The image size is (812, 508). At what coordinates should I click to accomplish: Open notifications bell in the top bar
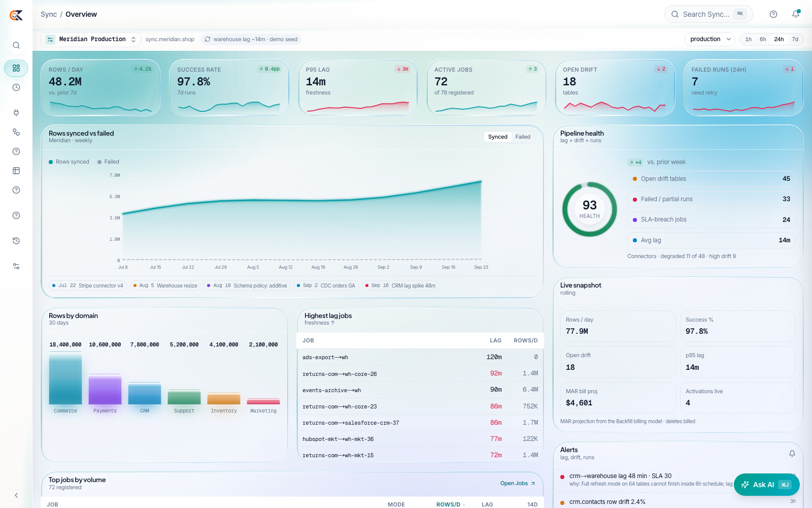[796, 14]
